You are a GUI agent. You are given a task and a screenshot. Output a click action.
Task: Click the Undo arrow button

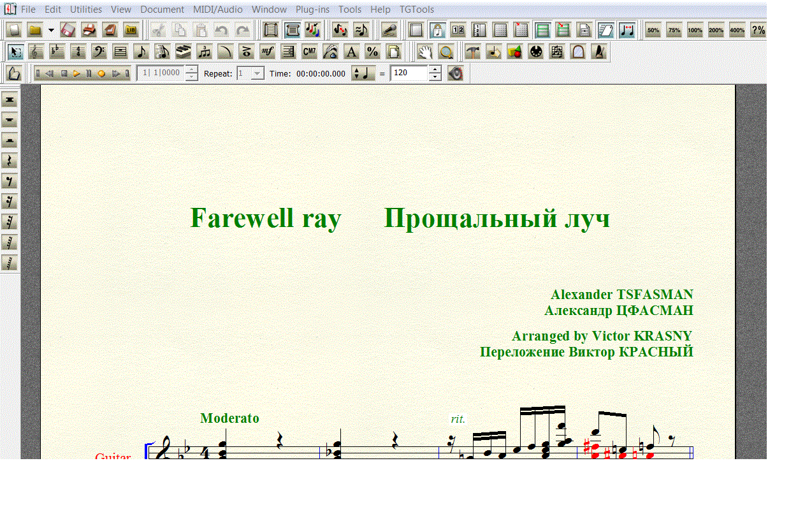[221, 30]
